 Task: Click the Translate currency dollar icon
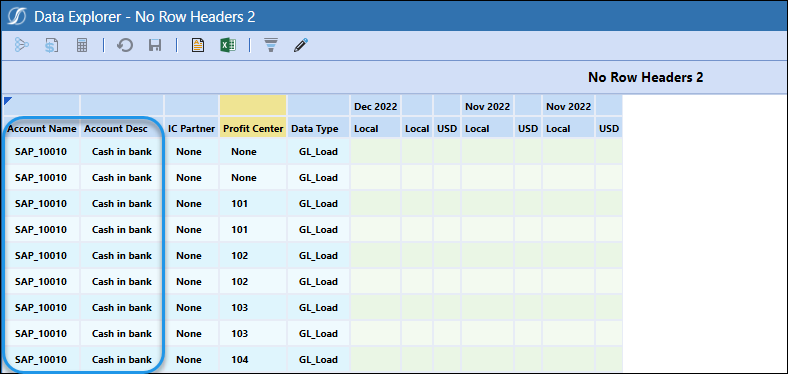pos(51,45)
